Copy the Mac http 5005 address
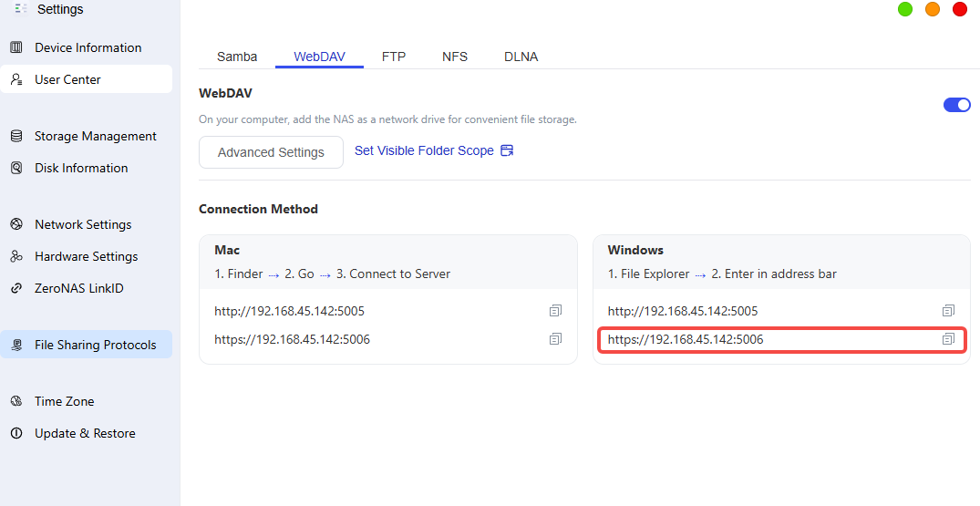Screen dimensions: 980x506 [555, 311]
